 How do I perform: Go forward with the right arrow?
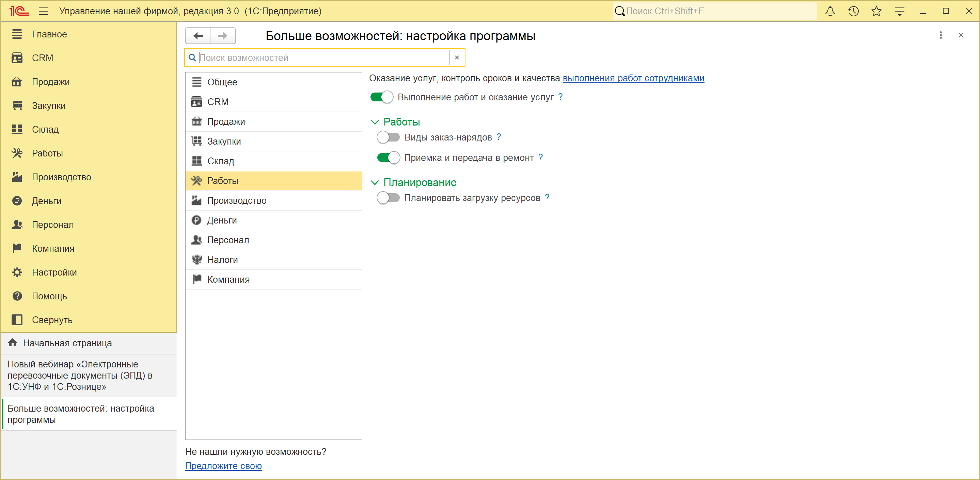[x=223, y=36]
